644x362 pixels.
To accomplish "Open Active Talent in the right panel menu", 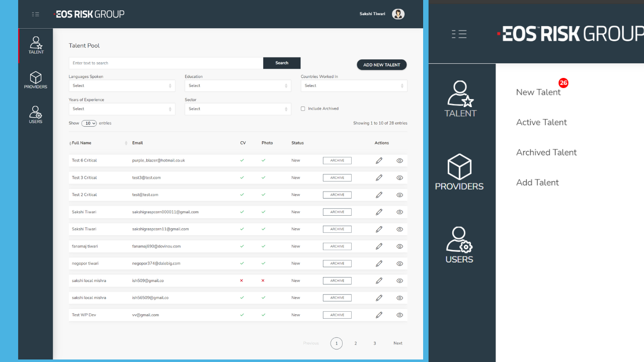I will pos(541,122).
